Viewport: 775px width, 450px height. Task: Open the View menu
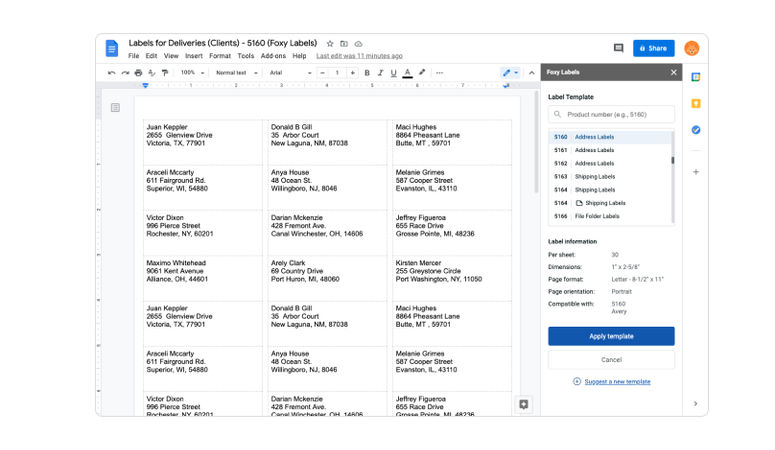click(x=171, y=56)
